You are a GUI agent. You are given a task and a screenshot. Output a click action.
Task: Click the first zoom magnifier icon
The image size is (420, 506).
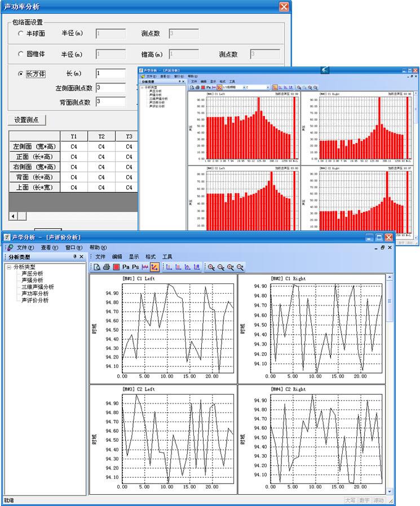211,267
